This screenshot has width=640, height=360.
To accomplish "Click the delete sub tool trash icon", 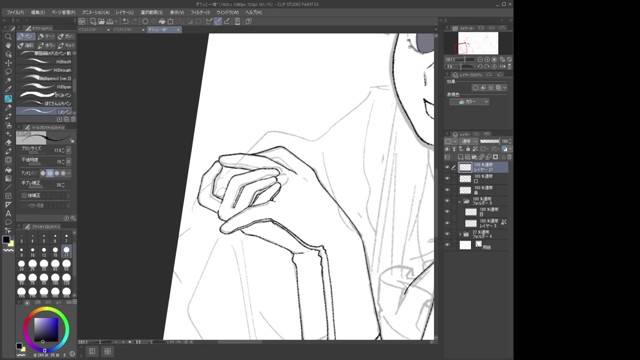I will pyautogui.click(x=73, y=119).
